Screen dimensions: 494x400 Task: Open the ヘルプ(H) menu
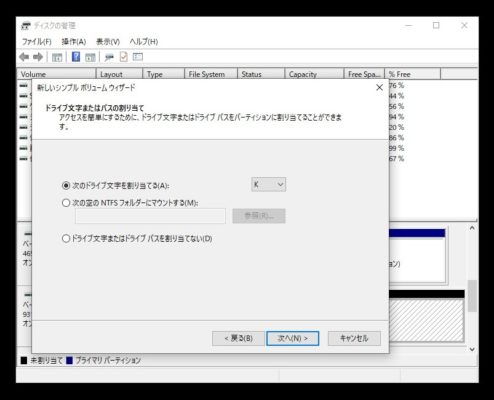pyautogui.click(x=144, y=42)
